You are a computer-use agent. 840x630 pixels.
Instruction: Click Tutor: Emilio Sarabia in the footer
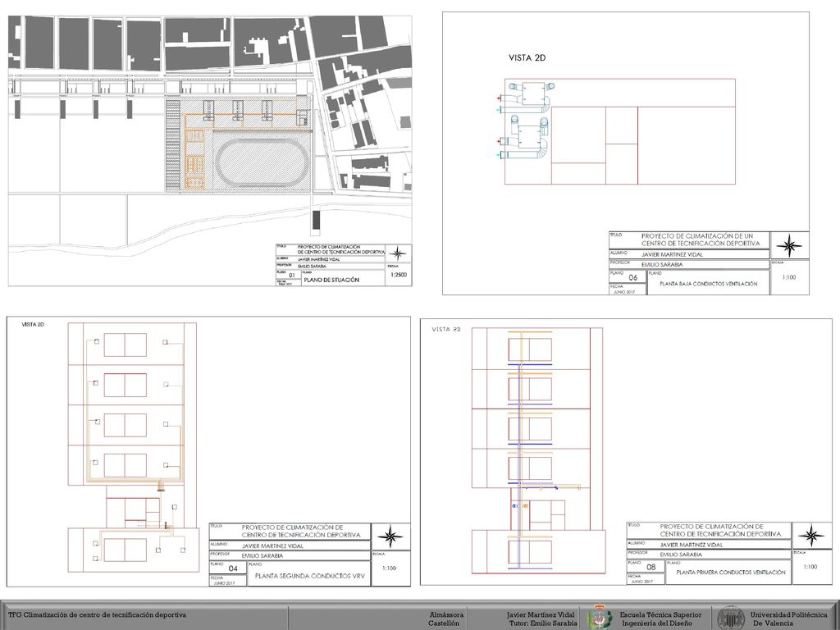pyautogui.click(x=543, y=623)
